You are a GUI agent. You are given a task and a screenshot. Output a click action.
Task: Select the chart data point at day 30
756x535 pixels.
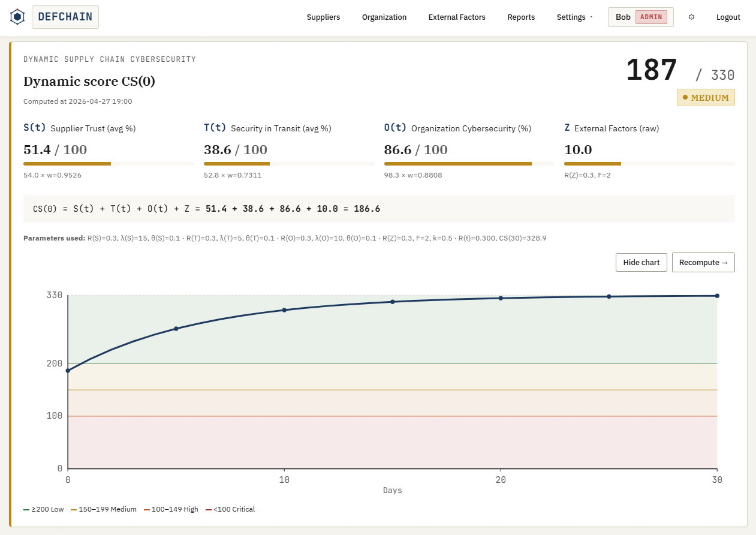coord(717,296)
